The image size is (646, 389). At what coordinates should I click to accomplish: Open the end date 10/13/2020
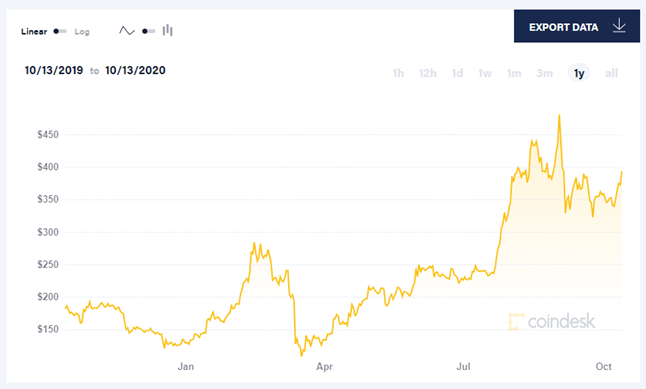[135, 70]
